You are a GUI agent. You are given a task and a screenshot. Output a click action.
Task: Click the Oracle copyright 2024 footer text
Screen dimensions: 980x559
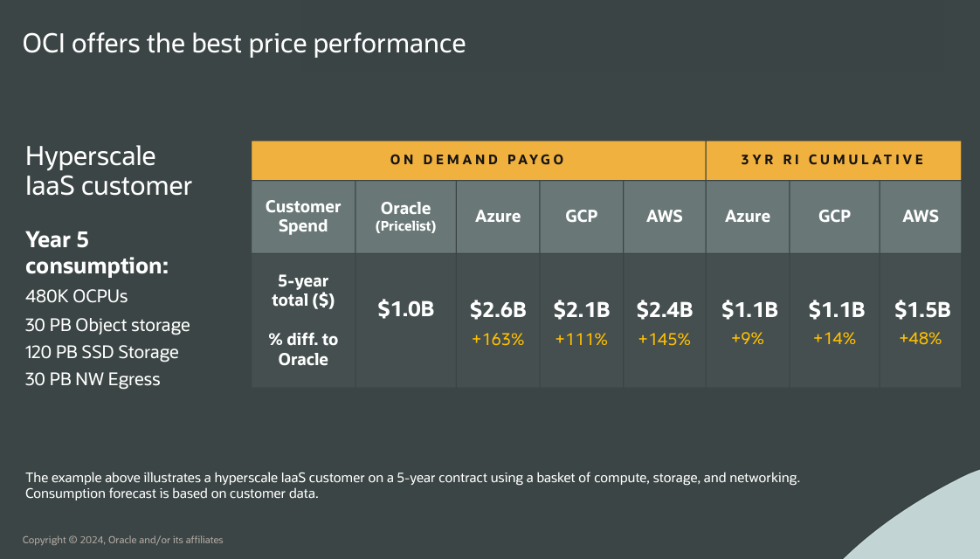point(122,540)
